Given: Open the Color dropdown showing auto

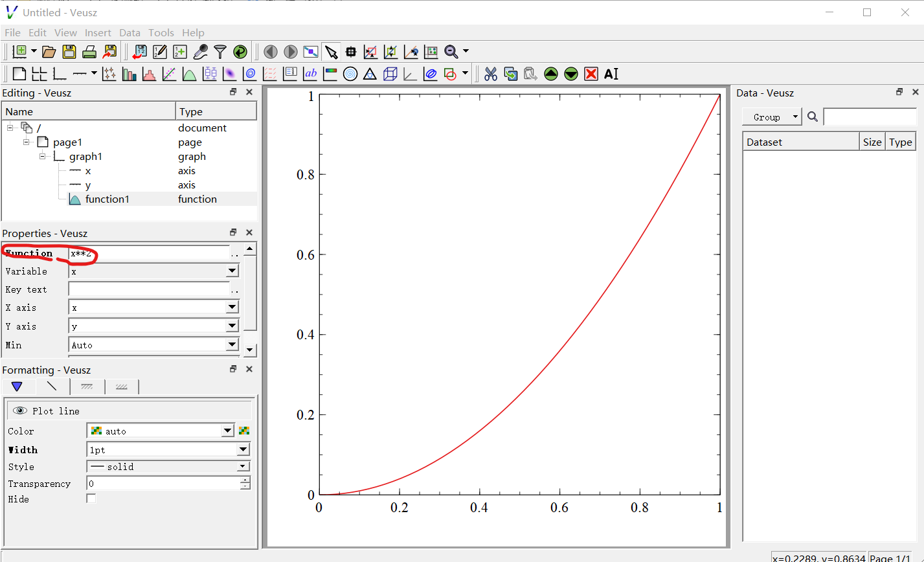Looking at the screenshot, I should (228, 431).
